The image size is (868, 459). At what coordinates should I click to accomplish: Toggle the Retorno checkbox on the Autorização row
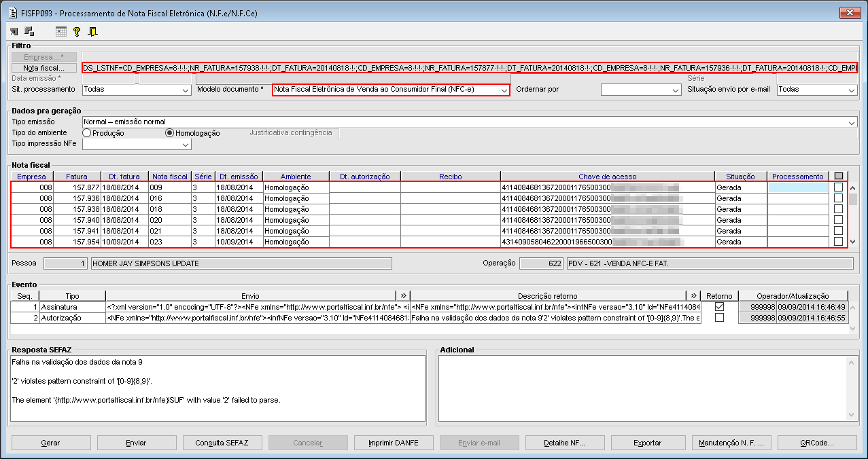(x=719, y=318)
